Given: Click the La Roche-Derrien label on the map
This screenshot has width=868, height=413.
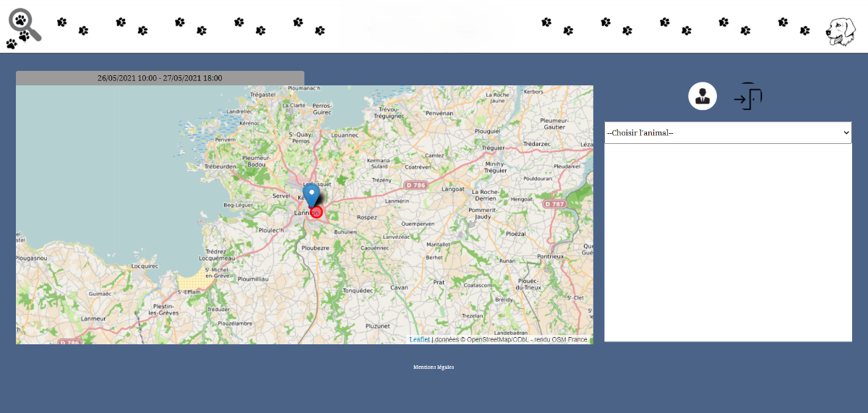Looking at the screenshot, I should pos(485,195).
